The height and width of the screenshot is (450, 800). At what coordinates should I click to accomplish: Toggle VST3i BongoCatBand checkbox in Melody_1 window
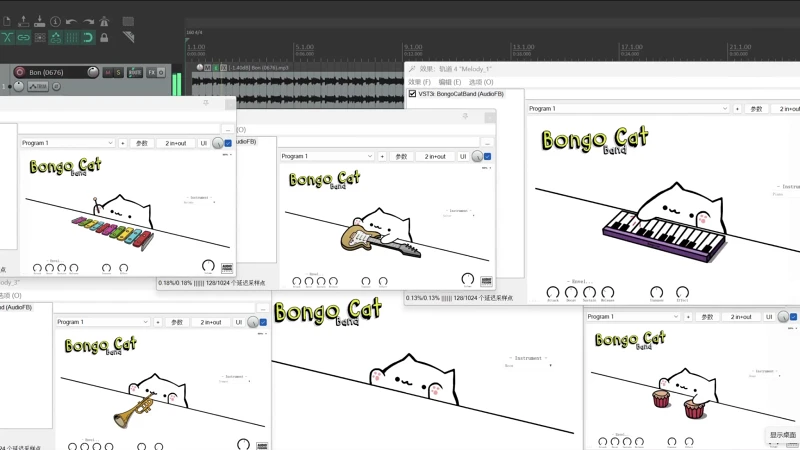pos(412,94)
